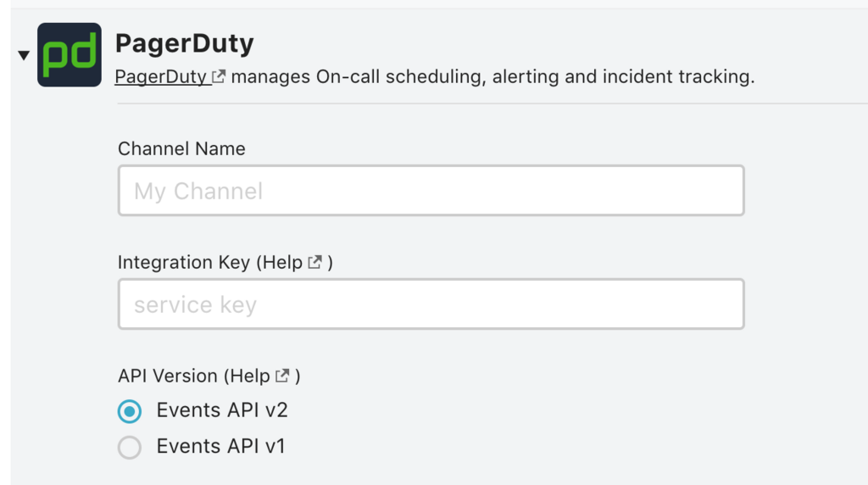Screen dimensions: 868x485
Task: Click external-link icon beside API Version Help
Action: 283,376
